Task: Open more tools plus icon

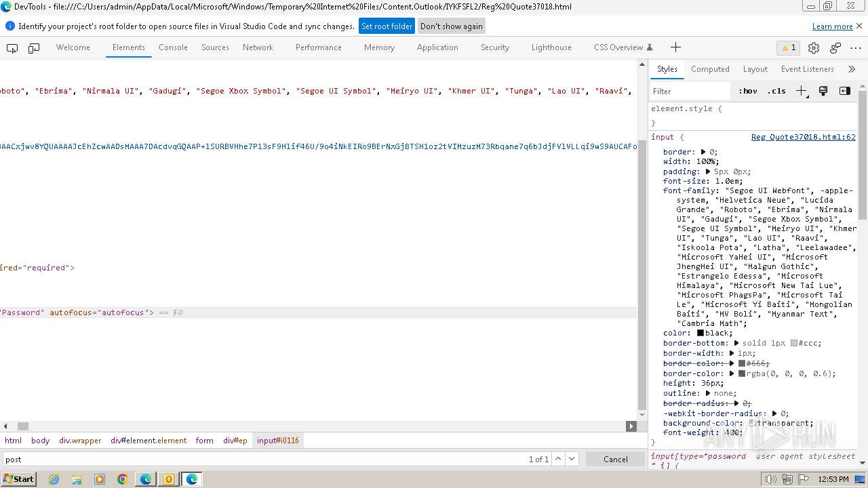Action: (675, 47)
